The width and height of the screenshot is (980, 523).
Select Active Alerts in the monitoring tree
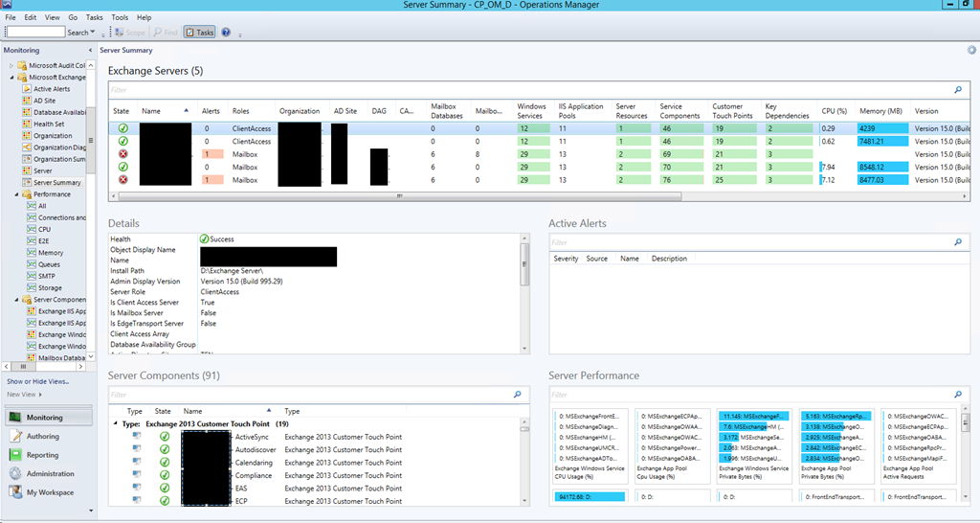coord(52,89)
